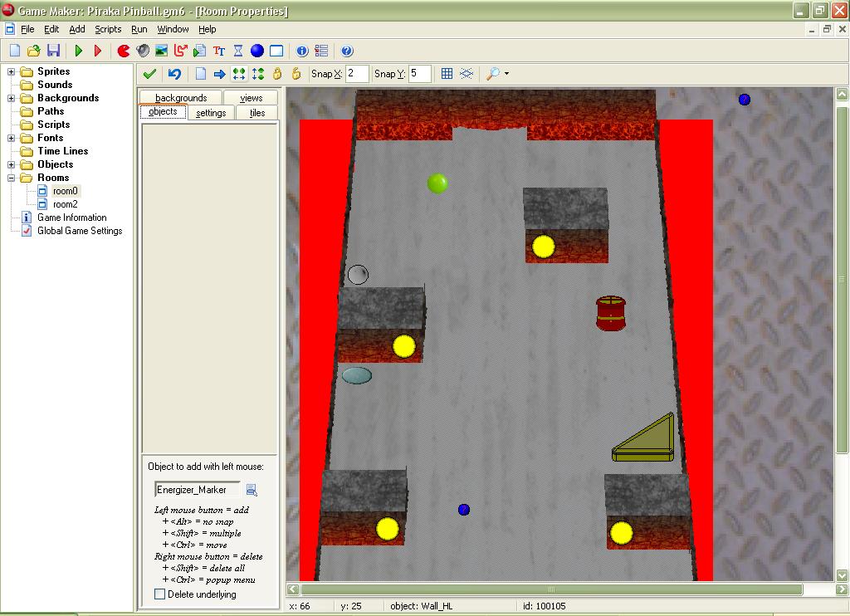Clear the room using the blank page icon
The image size is (850, 616).
pyautogui.click(x=201, y=73)
